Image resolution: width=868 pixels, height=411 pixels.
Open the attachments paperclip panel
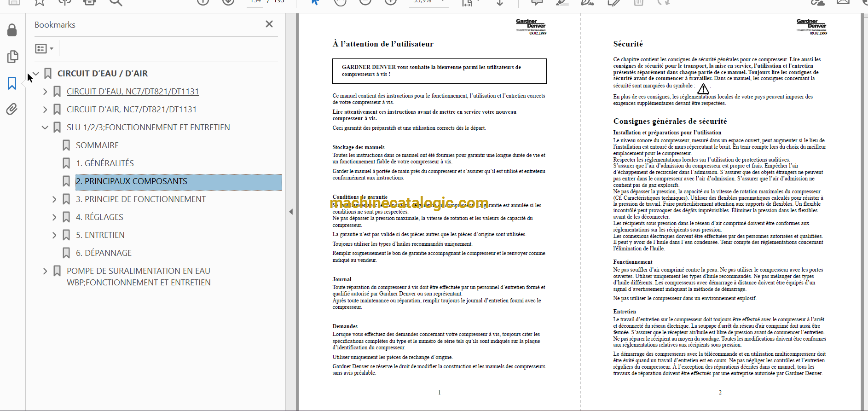[12, 109]
